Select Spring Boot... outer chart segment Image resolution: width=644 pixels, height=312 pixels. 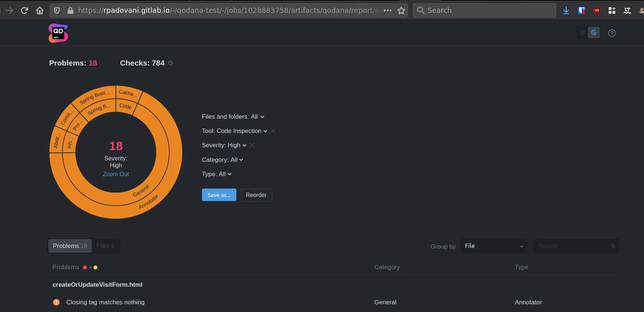tap(94, 97)
